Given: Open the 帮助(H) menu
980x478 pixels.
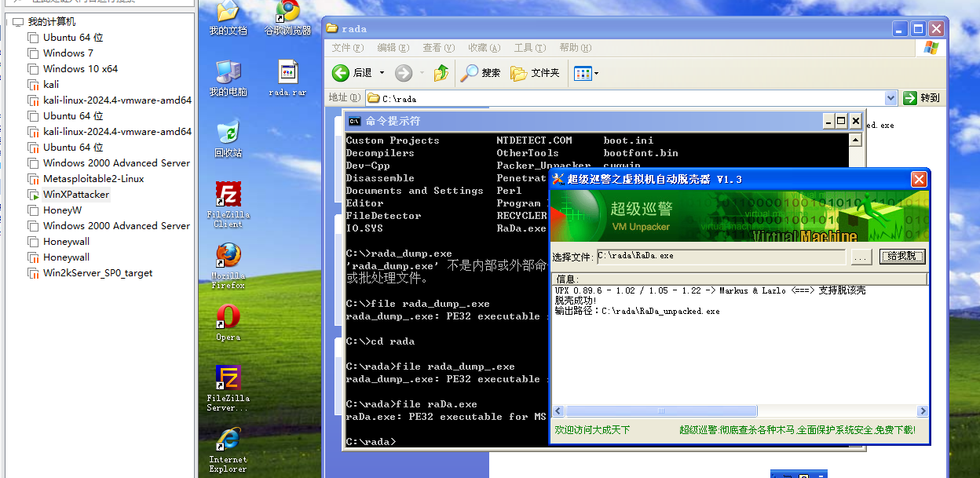Looking at the screenshot, I should (575, 48).
